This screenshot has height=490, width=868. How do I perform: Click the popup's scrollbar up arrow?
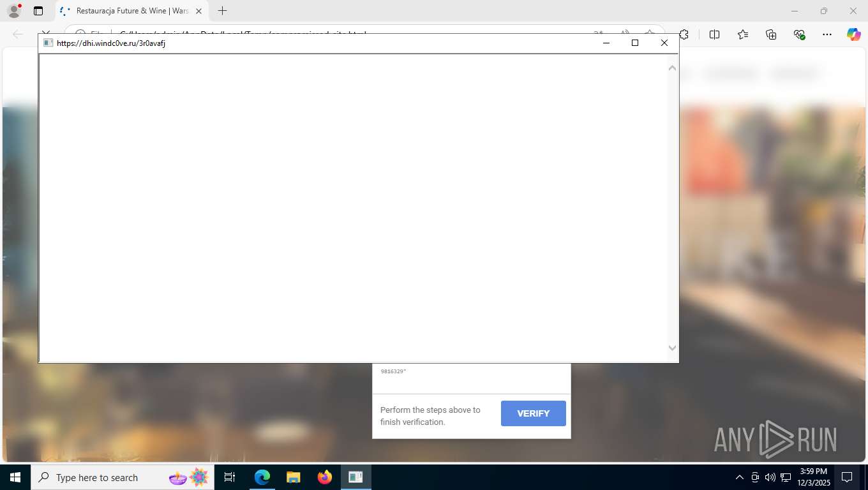click(x=672, y=68)
